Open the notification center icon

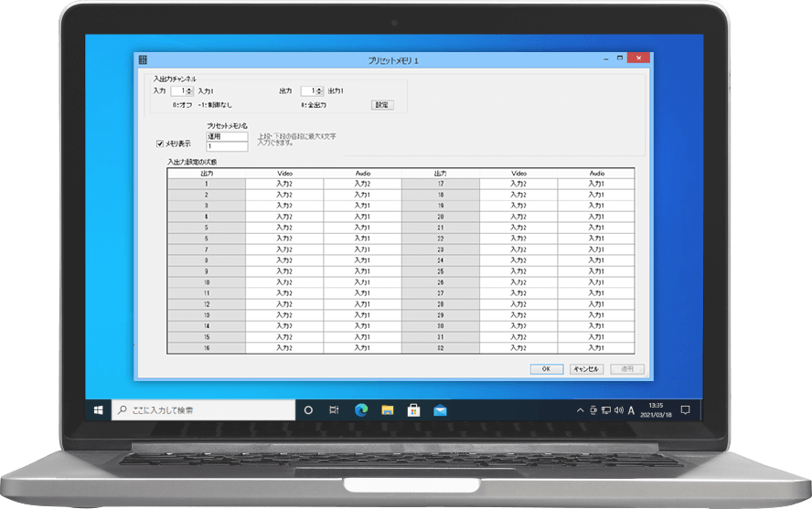(x=685, y=410)
